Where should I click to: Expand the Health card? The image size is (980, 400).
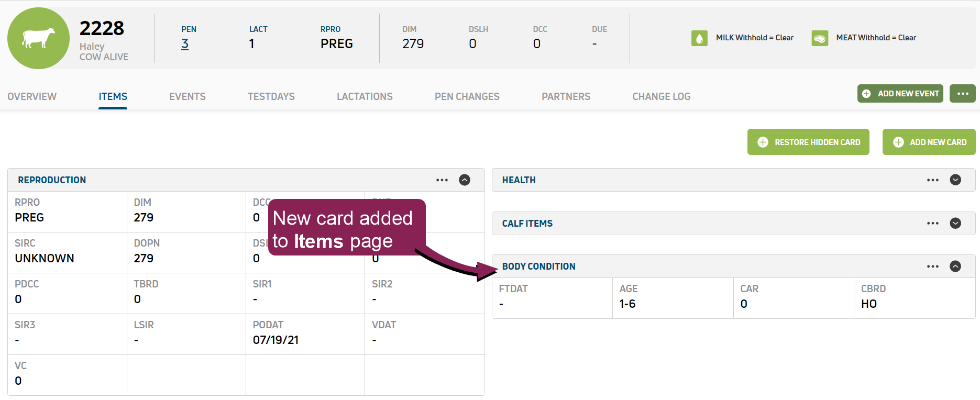[955, 180]
